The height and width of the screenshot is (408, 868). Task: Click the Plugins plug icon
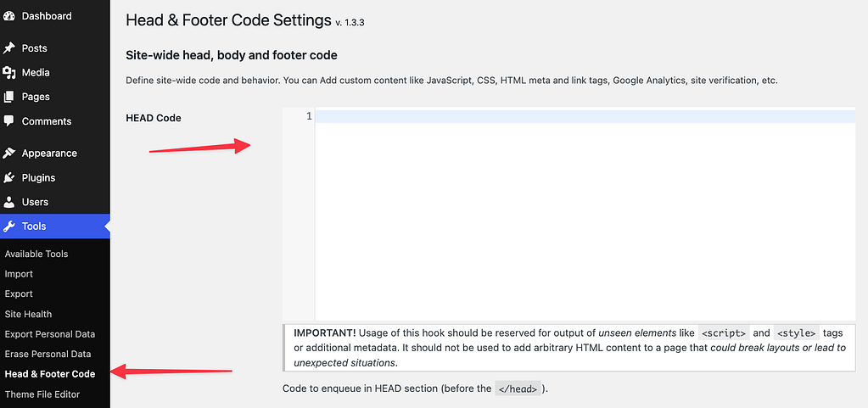8,178
